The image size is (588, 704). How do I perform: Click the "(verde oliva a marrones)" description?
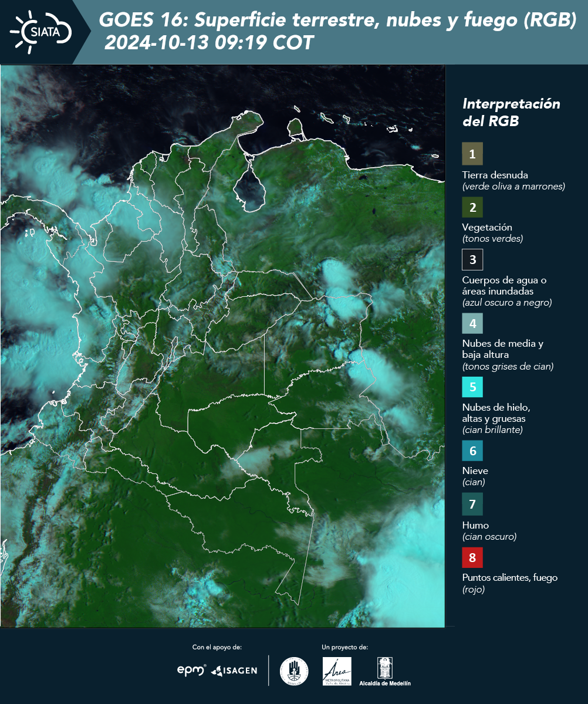click(x=513, y=187)
